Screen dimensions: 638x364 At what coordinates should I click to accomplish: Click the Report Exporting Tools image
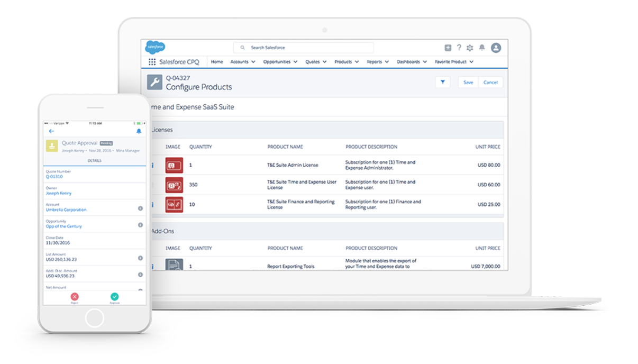coord(174,265)
